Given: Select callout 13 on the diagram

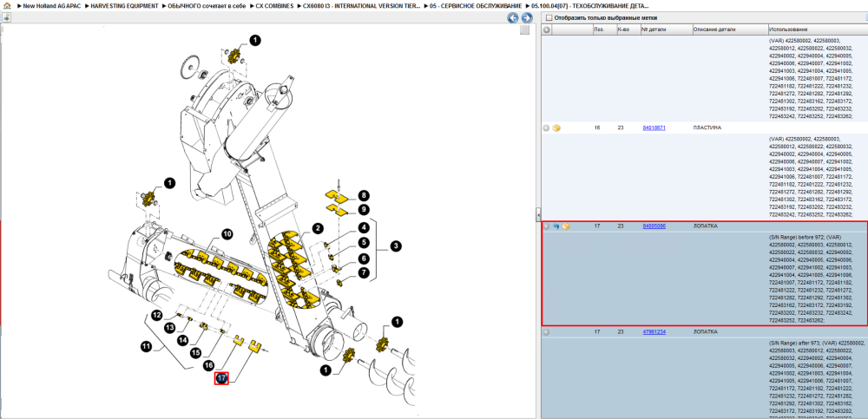Looking at the screenshot, I should pos(169,328).
